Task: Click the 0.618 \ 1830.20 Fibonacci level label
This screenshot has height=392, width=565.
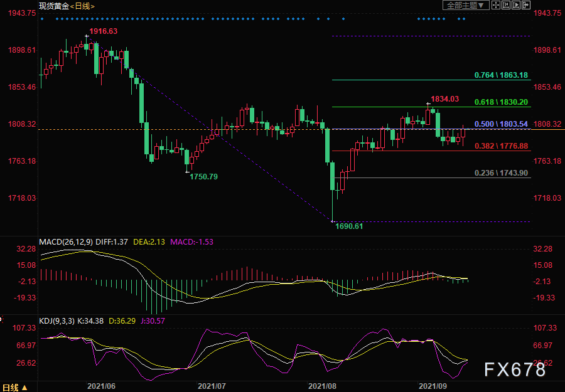Action: (x=501, y=102)
